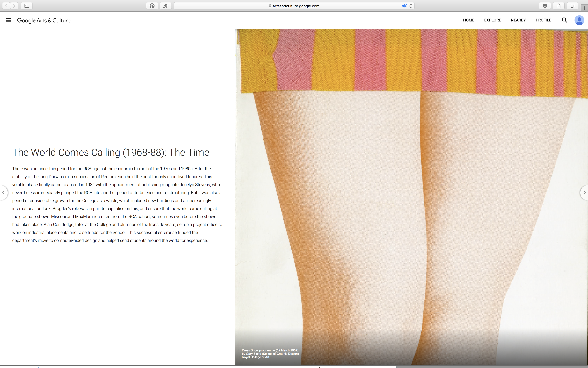The image size is (588, 368).
Task: Toggle Safari's sidebar
Action: [27, 6]
